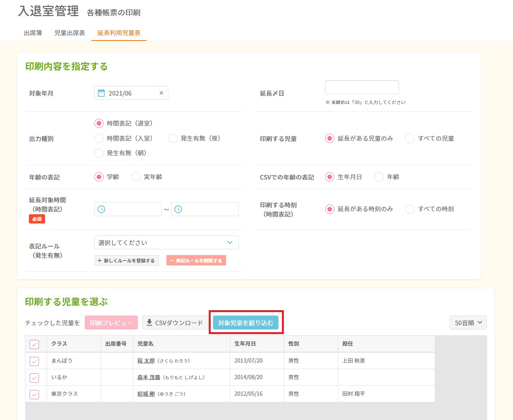
Task: Click 新しくルールを登録する button
Action: [126, 260]
